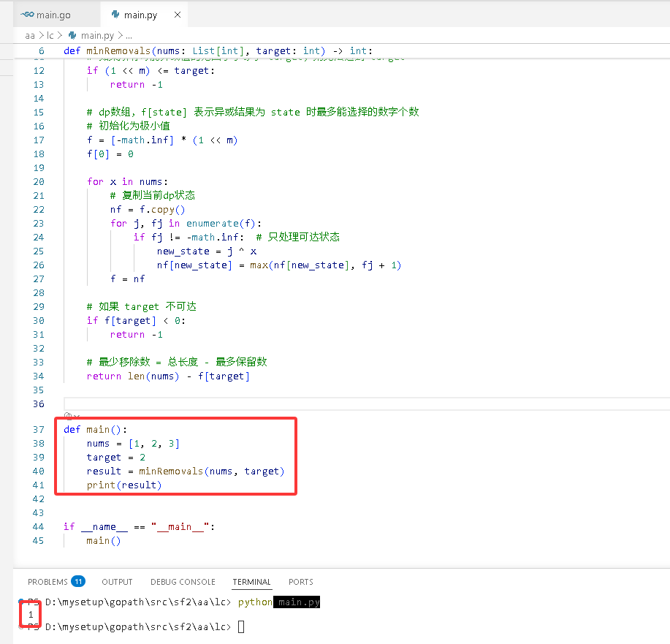
Task: Click the Go icon on main.go tab
Action: [27, 15]
